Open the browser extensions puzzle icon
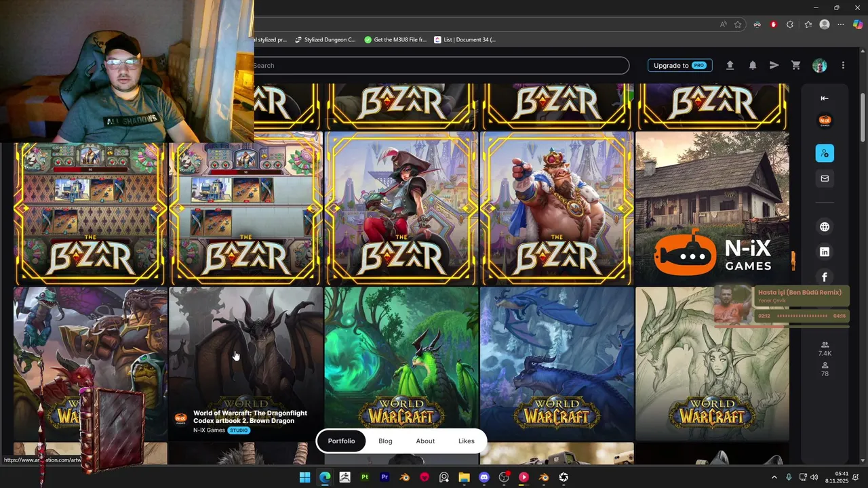Image resolution: width=868 pixels, height=488 pixels. pyautogui.click(x=790, y=24)
